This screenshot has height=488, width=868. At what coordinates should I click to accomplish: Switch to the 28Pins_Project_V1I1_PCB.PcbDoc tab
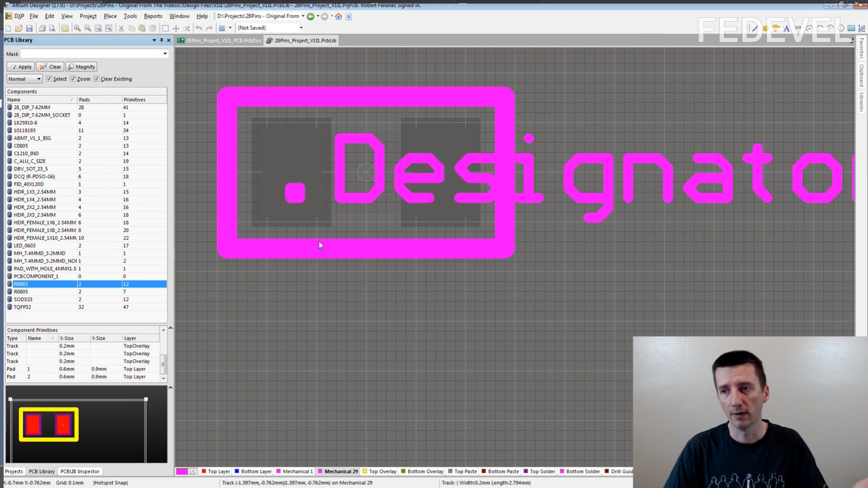pos(220,40)
